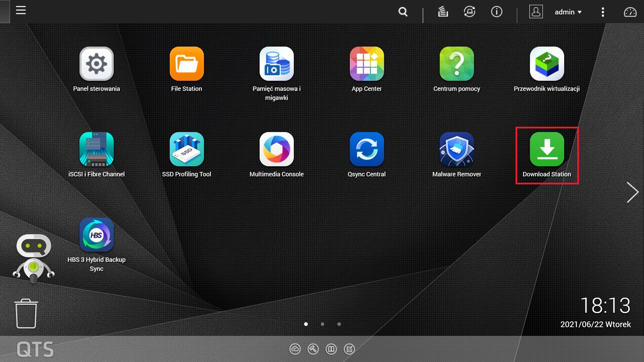
Task: Select second desktop page dot
Action: 322,324
